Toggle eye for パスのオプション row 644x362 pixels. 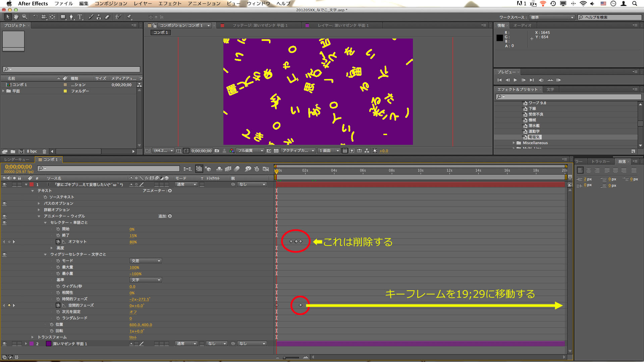(x=4, y=203)
